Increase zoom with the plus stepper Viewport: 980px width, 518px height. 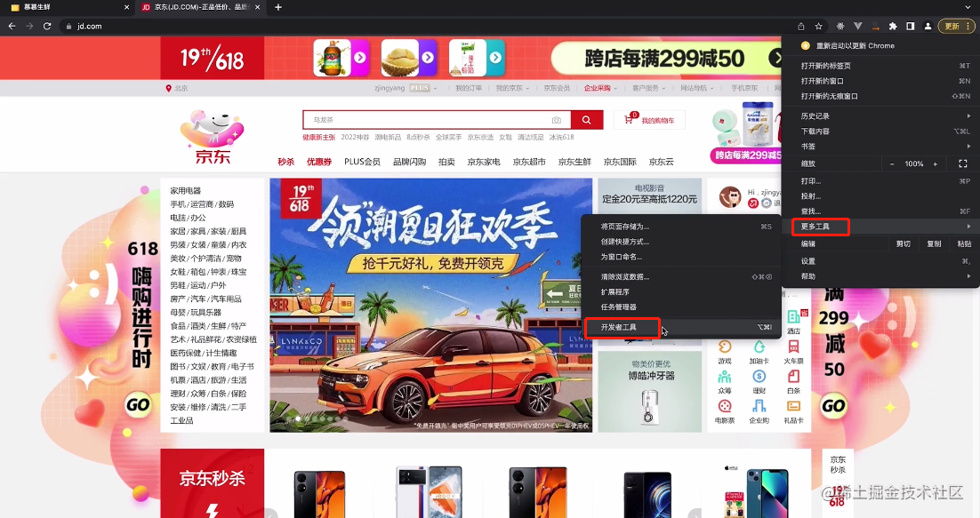click(x=936, y=163)
